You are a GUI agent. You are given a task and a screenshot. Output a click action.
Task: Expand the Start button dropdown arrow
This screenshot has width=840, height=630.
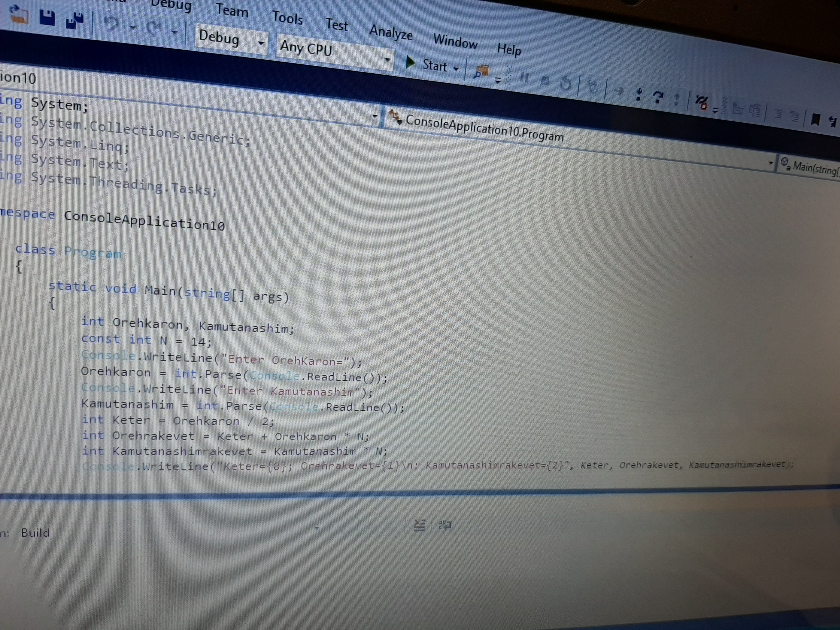tap(456, 69)
